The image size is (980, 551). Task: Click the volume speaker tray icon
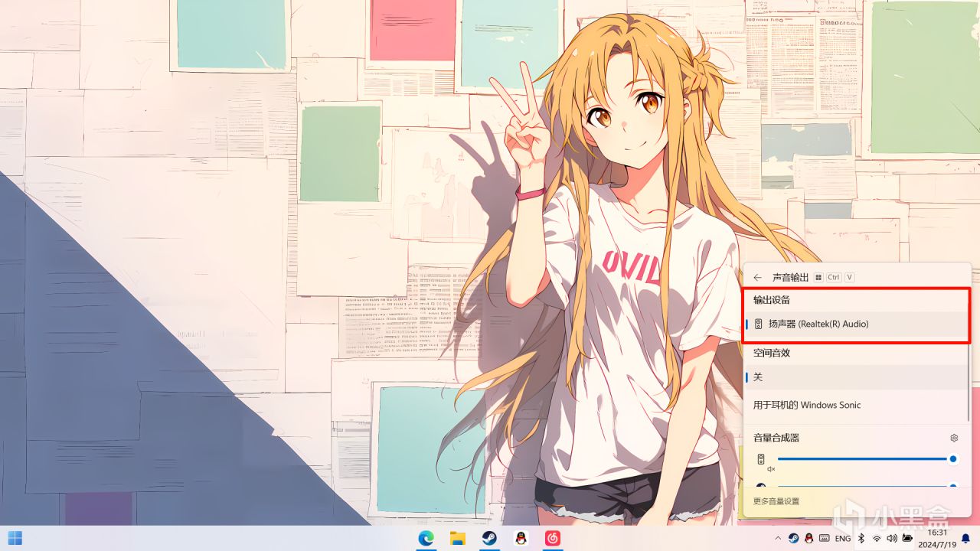point(892,539)
